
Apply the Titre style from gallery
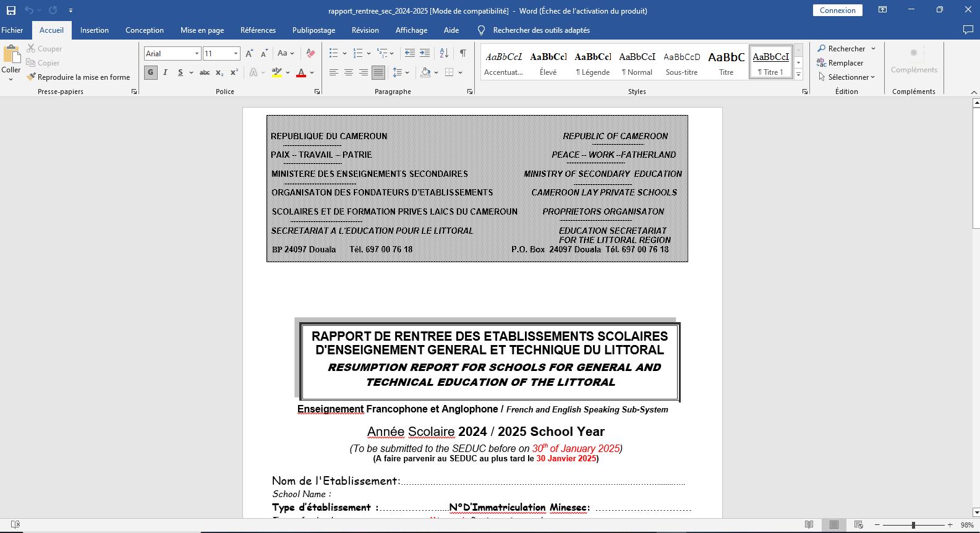726,63
